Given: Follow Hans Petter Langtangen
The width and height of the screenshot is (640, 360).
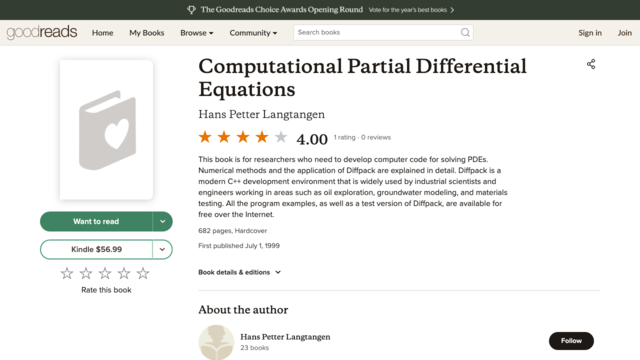Looking at the screenshot, I should (x=571, y=341).
